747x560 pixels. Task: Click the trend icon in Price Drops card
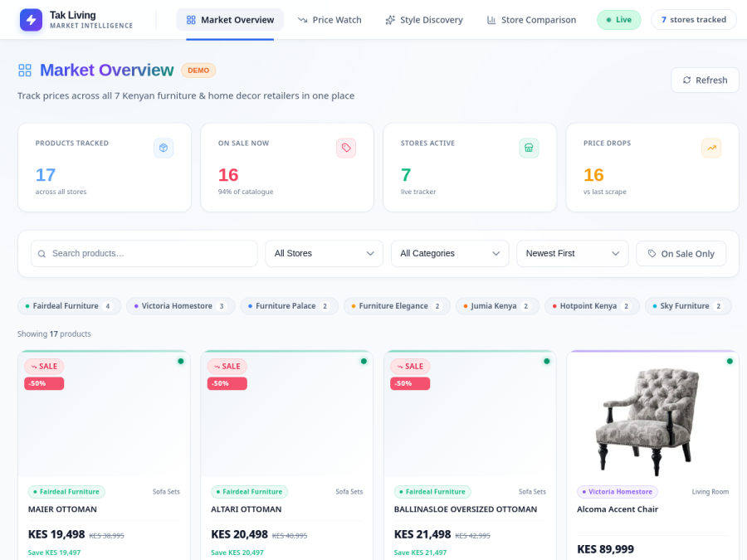tap(711, 149)
